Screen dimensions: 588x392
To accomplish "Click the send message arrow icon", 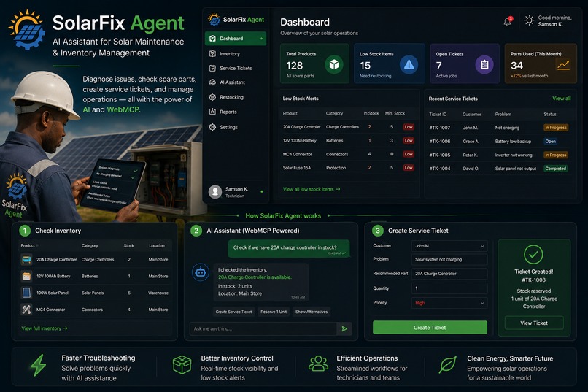I will [x=344, y=329].
